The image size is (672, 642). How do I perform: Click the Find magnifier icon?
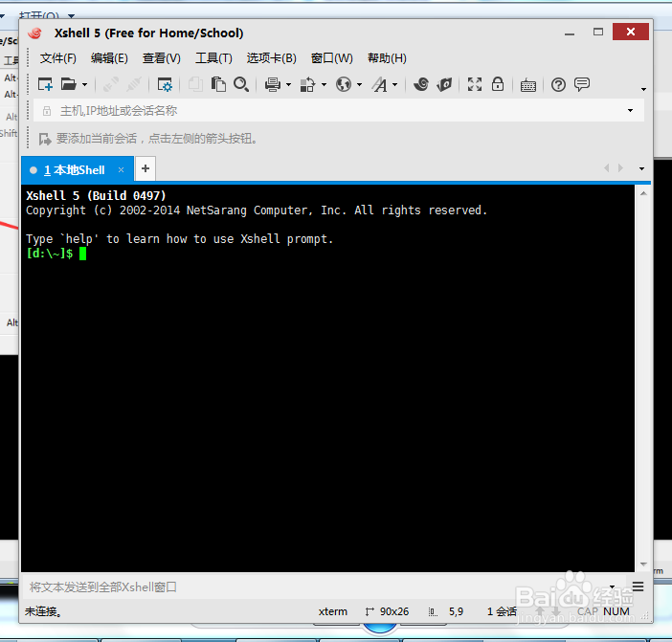point(241,84)
